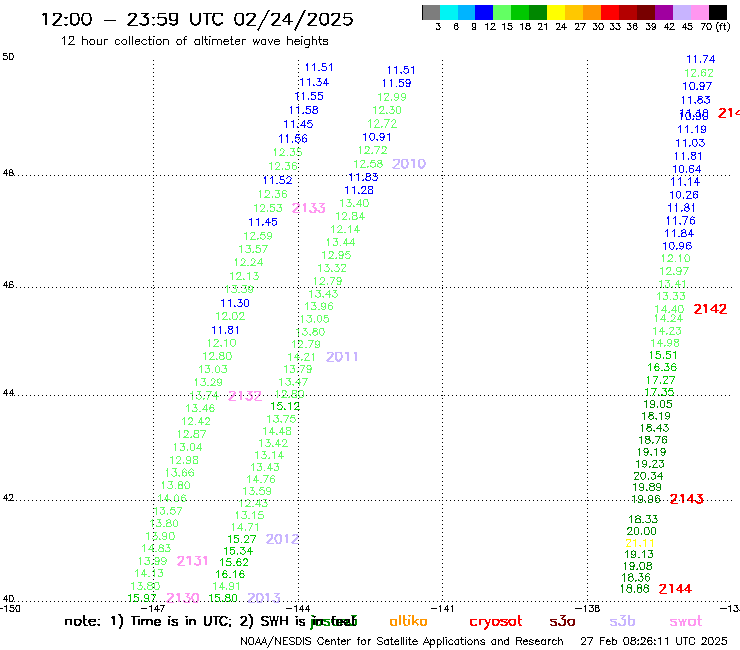The width and height of the screenshot is (740, 650).
Task: Click the s3b time marker '2011'
Action: [342, 356]
